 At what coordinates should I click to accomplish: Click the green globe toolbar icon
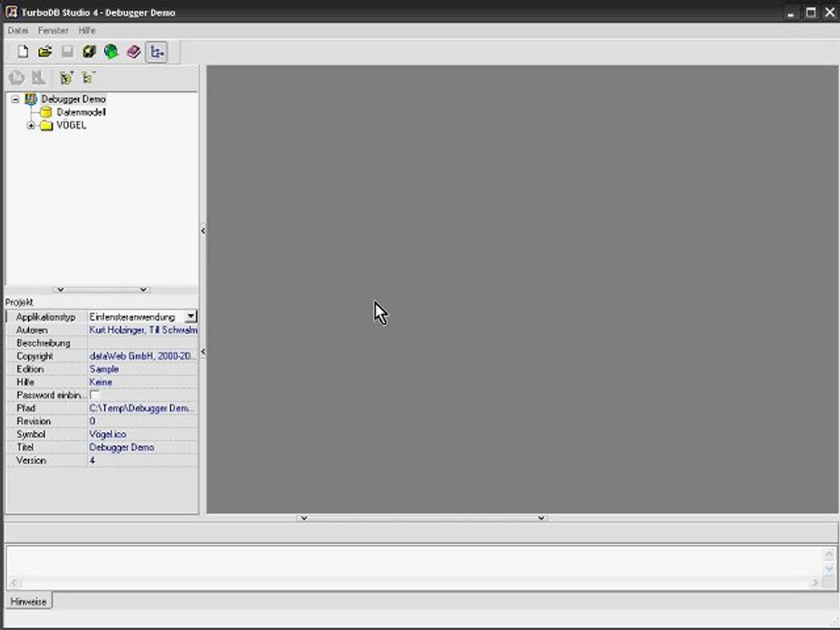[111, 52]
